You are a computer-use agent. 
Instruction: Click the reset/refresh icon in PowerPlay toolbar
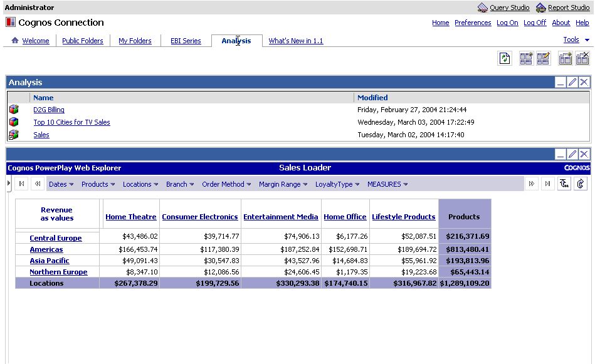581,184
